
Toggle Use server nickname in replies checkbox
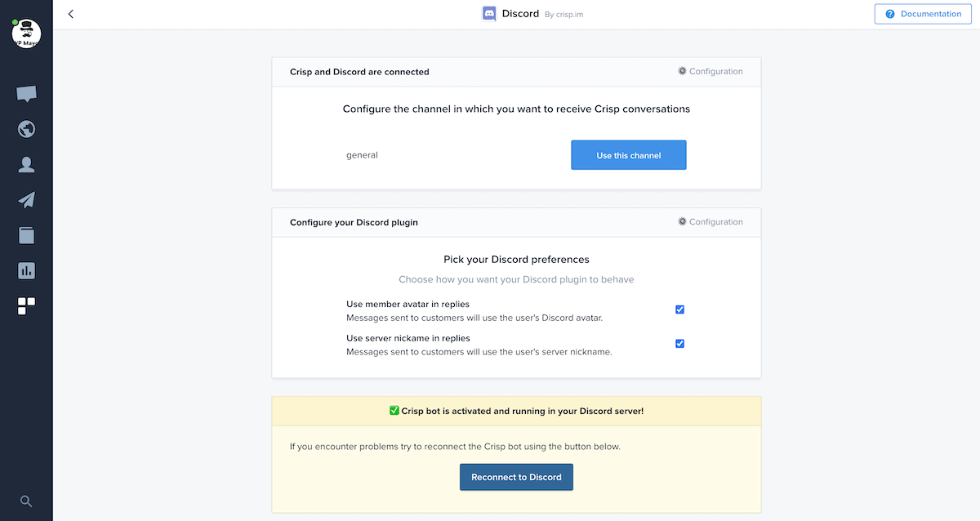click(679, 343)
